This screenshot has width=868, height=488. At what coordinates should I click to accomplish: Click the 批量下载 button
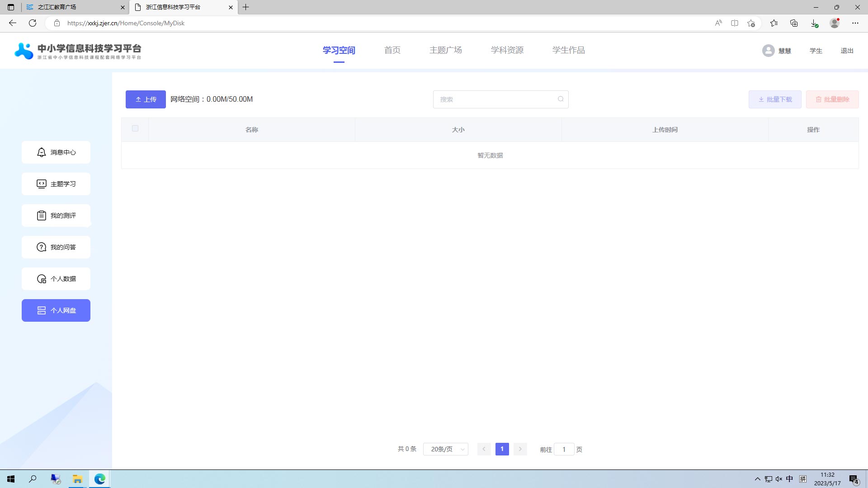coord(775,99)
